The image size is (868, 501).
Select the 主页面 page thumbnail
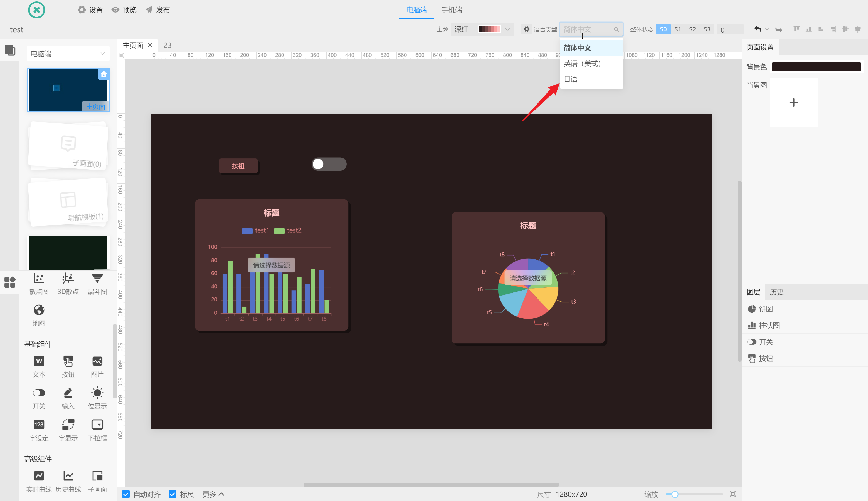point(68,90)
